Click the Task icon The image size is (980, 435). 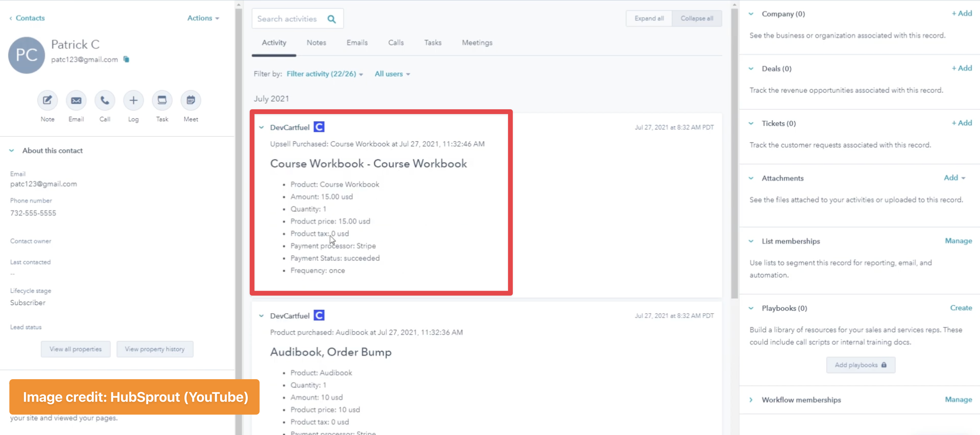[x=162, y=100]
